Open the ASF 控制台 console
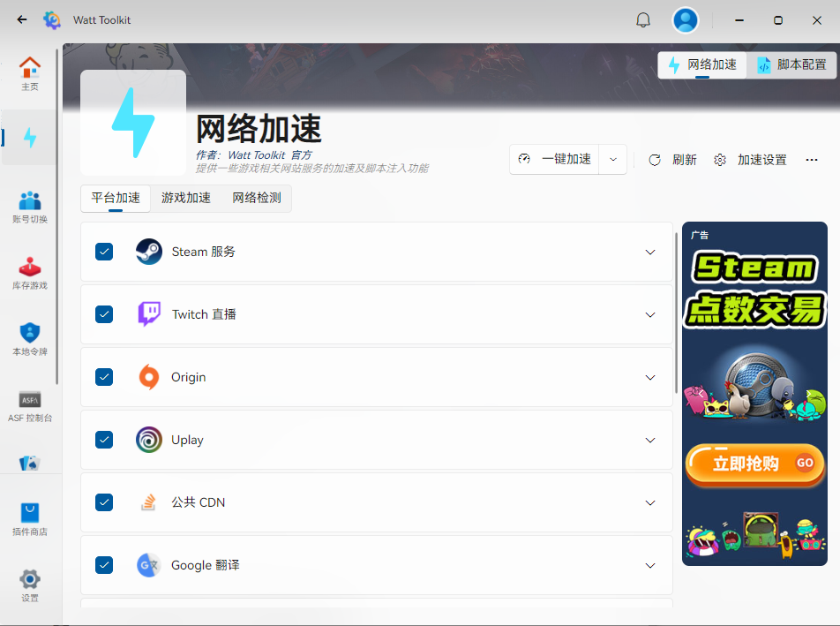This screenshot has width=840, height=626. 30,406
